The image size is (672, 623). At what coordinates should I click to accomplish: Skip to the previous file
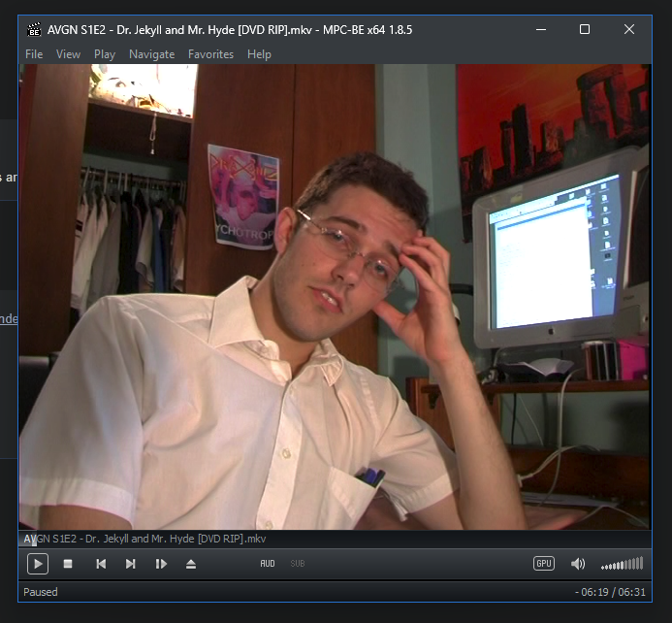[x=101, y=564]
